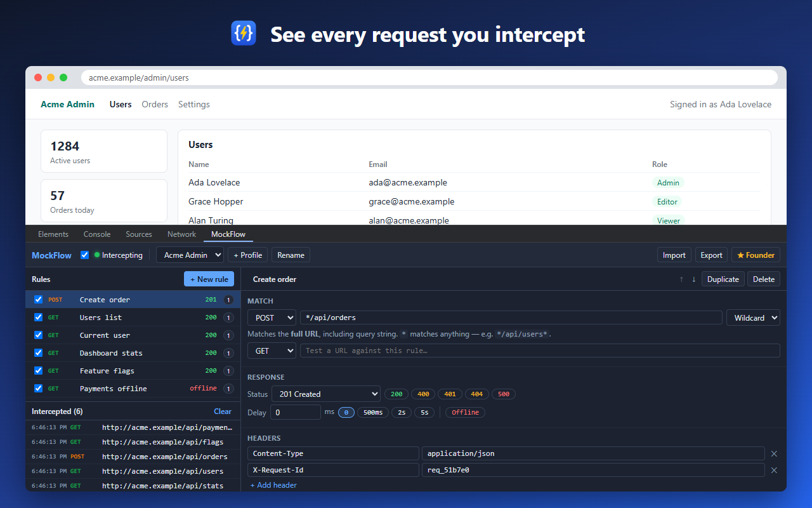Duplicate the Create order rule
The width and height of the screenshot is (812, 508).
723,279
